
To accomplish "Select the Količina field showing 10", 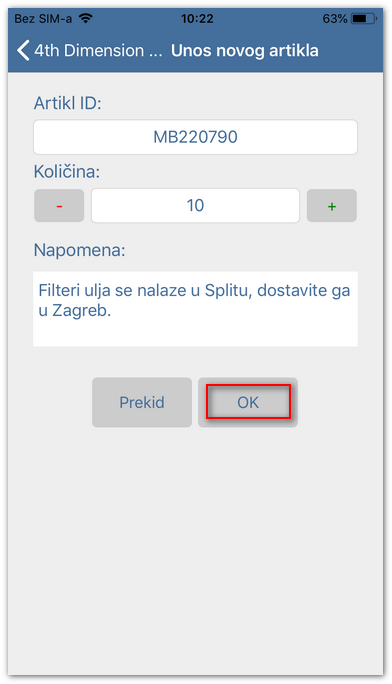I will point(195,205).
